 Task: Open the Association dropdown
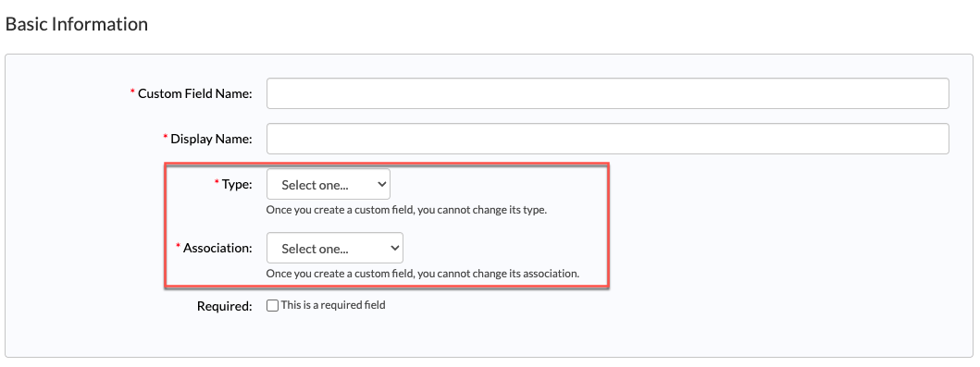334,248
